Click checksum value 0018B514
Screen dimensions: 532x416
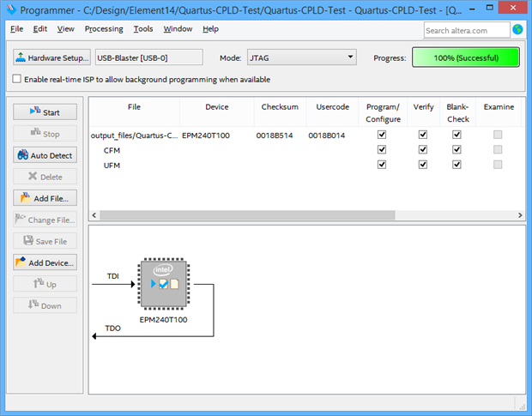tap(275, 136)
